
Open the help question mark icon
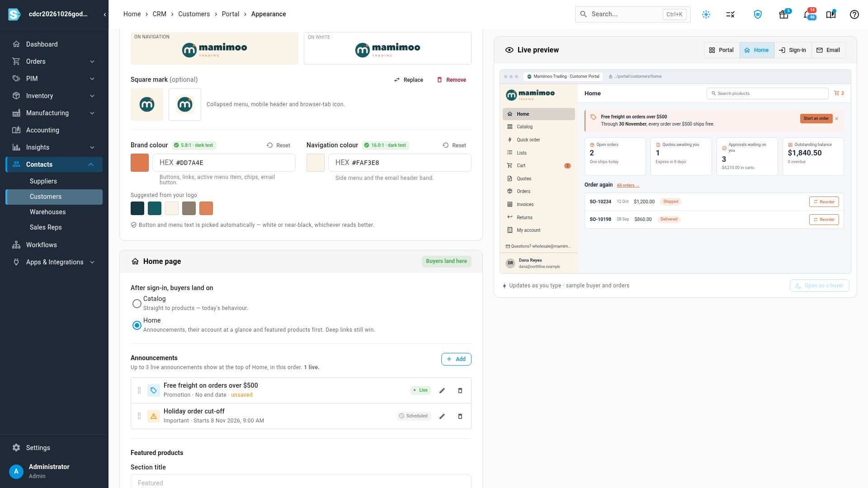854,14
